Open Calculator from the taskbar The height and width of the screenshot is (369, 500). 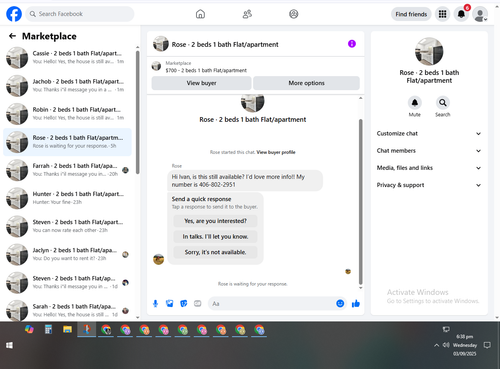coord(48,330)
